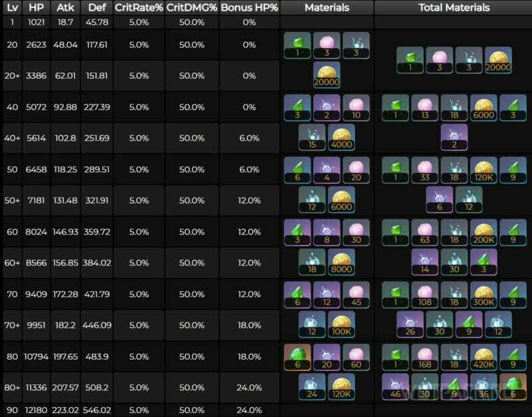Click the pink orb icon labeled 168
Viewport: 532px width, 417px height.
pos(425,357)
